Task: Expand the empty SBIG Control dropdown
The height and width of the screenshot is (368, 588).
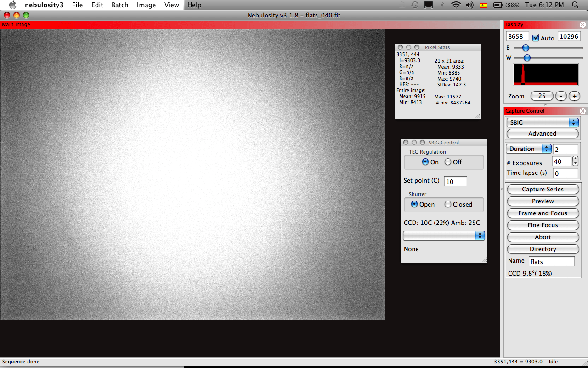Action: 444,236
